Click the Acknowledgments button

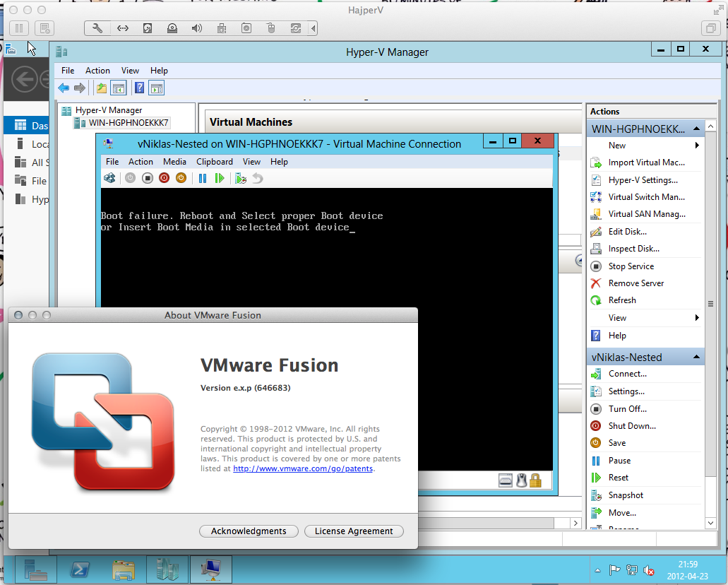click(x=249, y=531)
